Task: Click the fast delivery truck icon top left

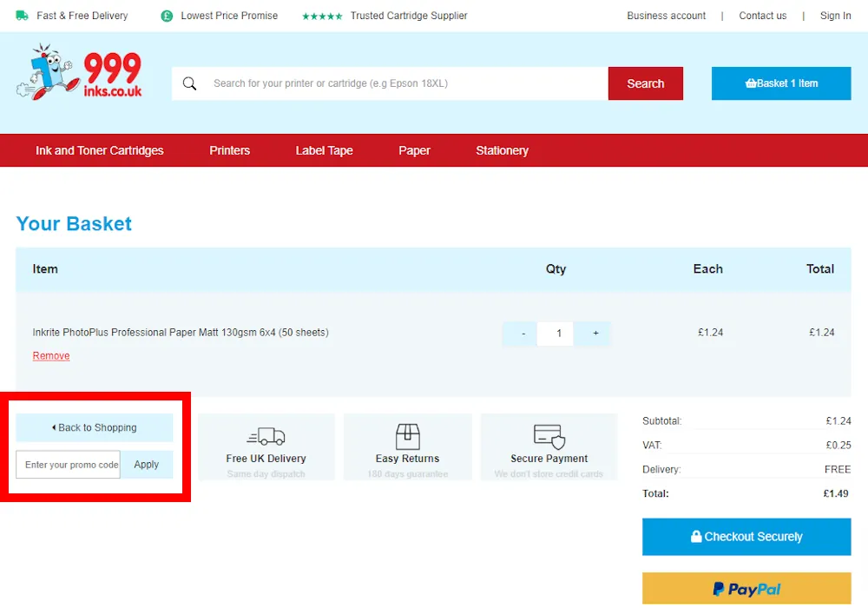Action: 23,15
